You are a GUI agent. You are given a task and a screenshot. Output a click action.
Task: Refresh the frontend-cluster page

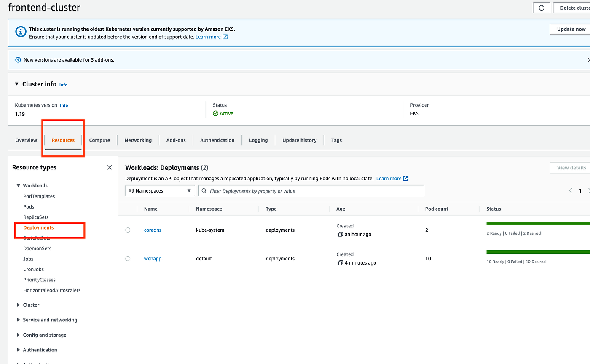(541, 8)
